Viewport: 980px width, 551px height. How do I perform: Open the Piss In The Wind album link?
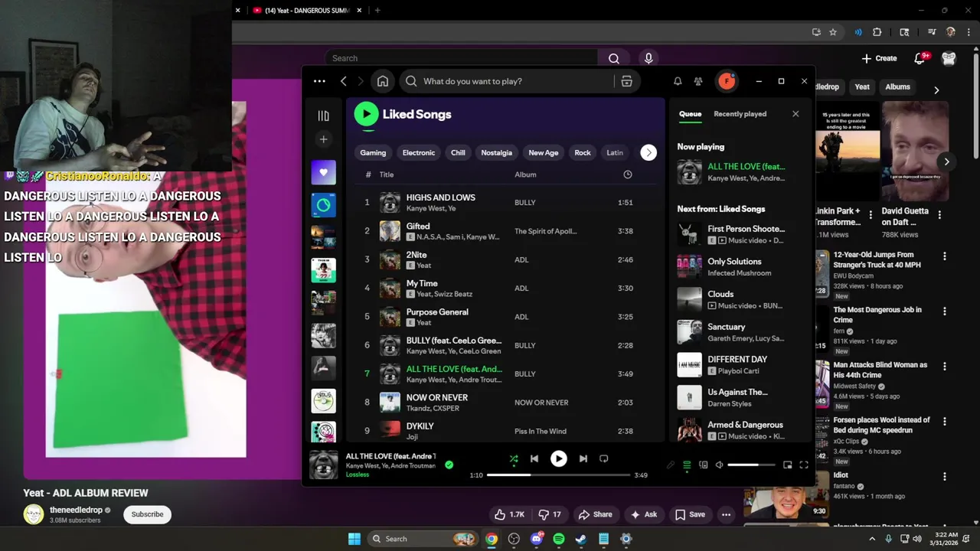click(x=541, y=432)
